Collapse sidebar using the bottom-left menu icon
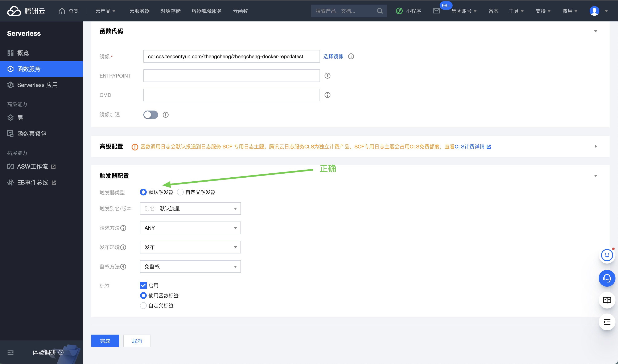 click(x=11, y=352)
